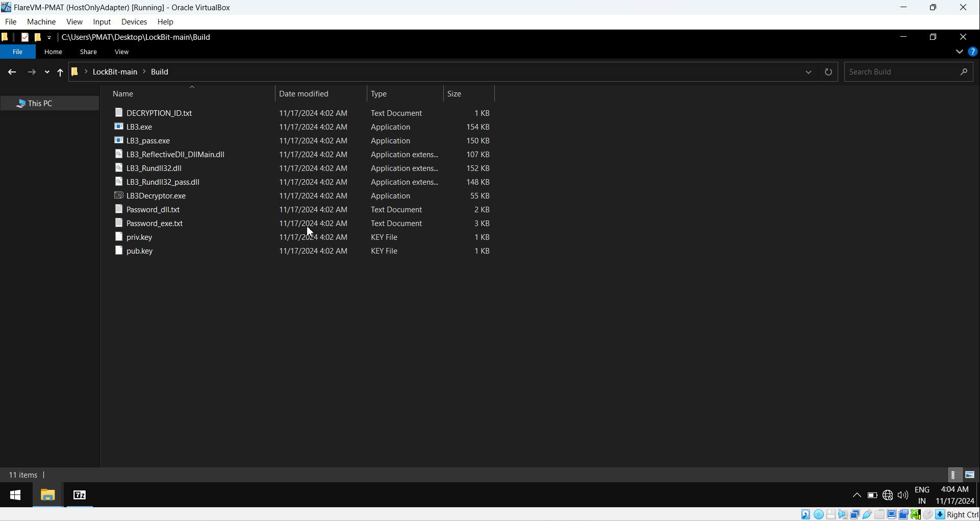Open the clock showing 4:04 AM

(x=955, y=495)
